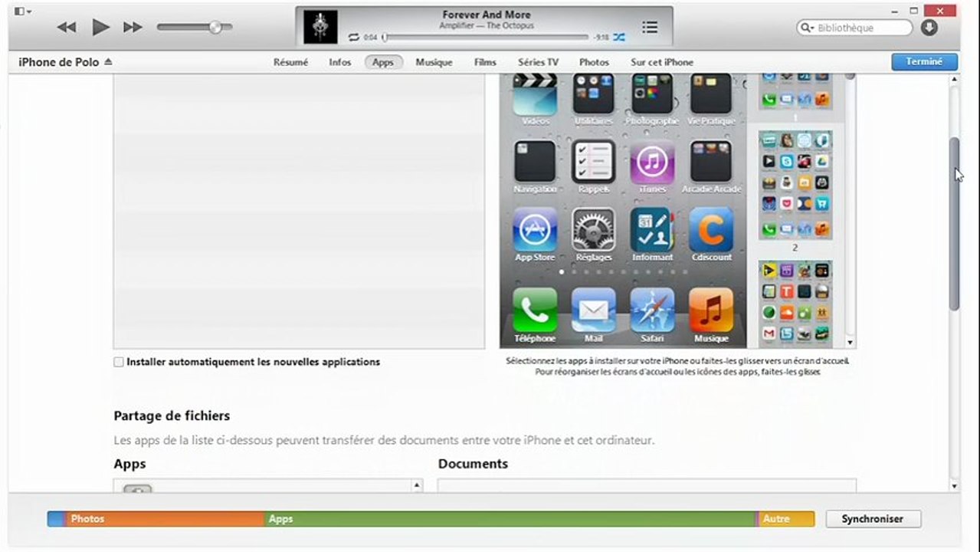Screen dimensions: 980x552
Task: Select the Safari dock icon
Action: 652,310
